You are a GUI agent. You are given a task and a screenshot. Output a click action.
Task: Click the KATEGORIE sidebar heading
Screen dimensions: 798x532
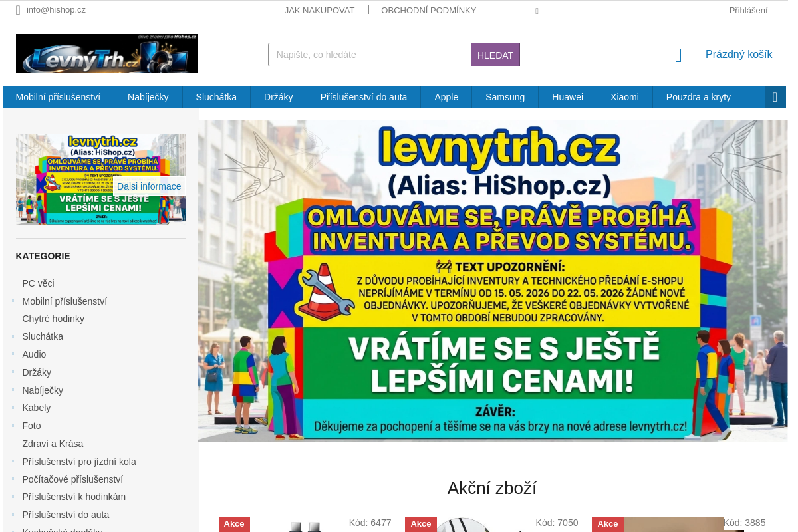43,256
